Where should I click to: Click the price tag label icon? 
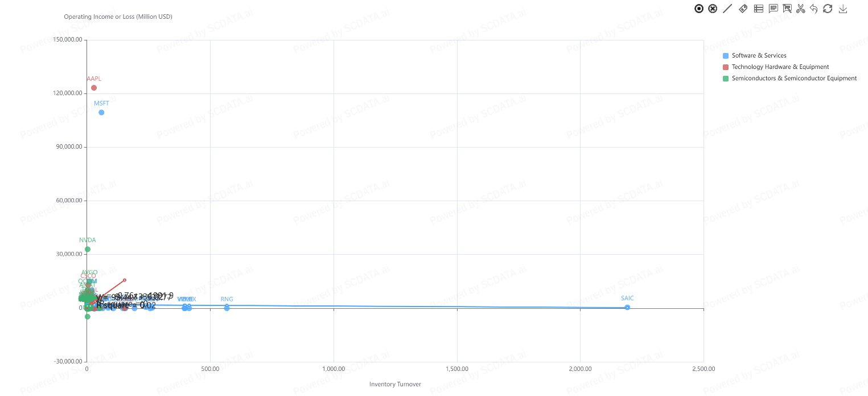click(743, 9)
